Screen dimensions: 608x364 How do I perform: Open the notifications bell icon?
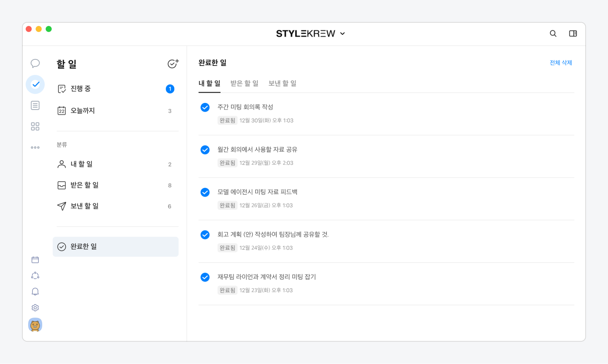click(35, 291)
